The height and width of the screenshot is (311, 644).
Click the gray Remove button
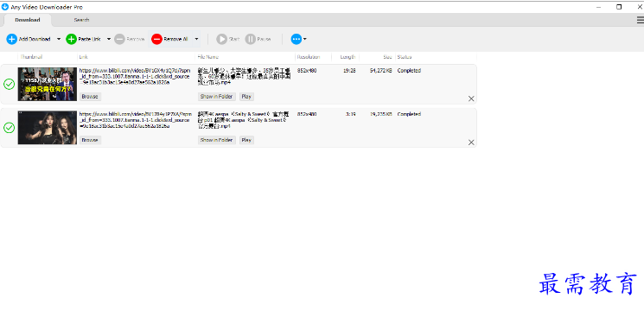click(130, 39)
